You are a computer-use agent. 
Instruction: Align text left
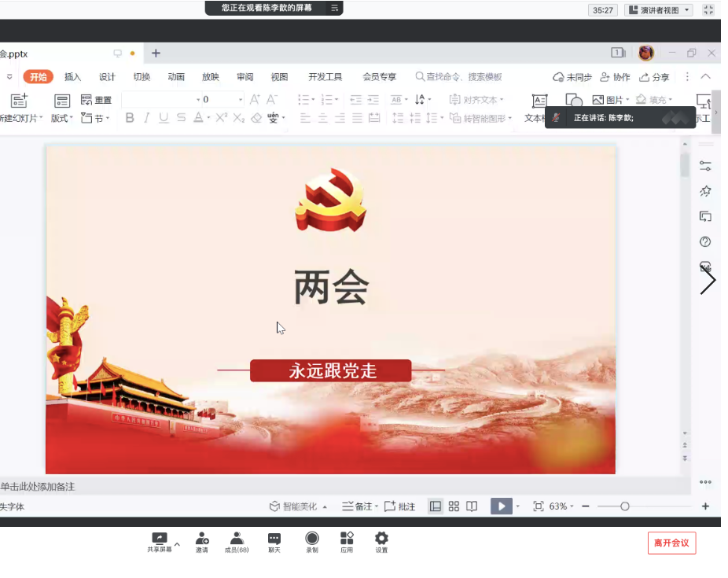305,118
